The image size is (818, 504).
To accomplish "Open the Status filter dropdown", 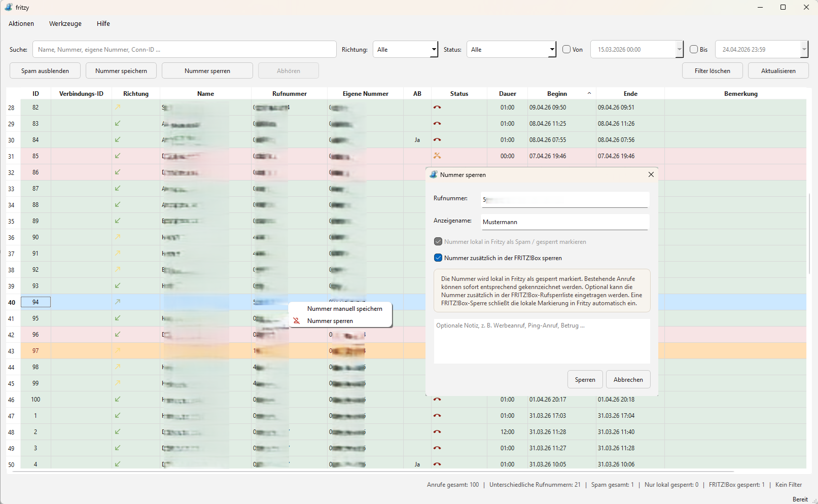I will click(511, 49).
